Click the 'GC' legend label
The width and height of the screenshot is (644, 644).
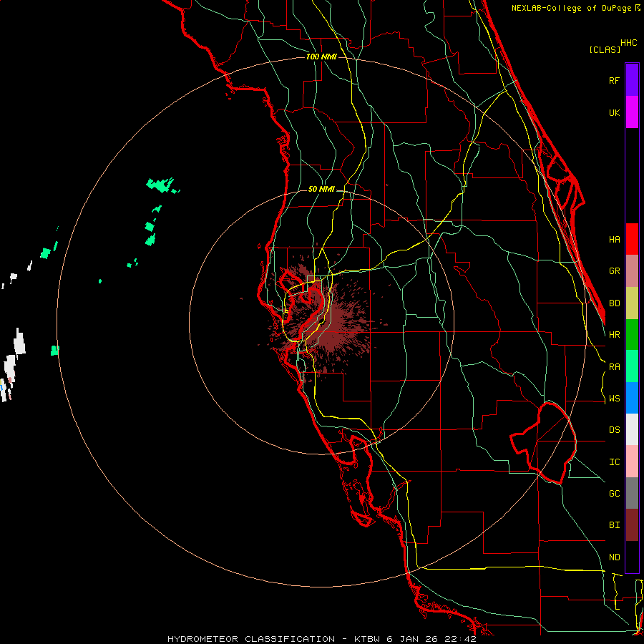coord(614,494)
